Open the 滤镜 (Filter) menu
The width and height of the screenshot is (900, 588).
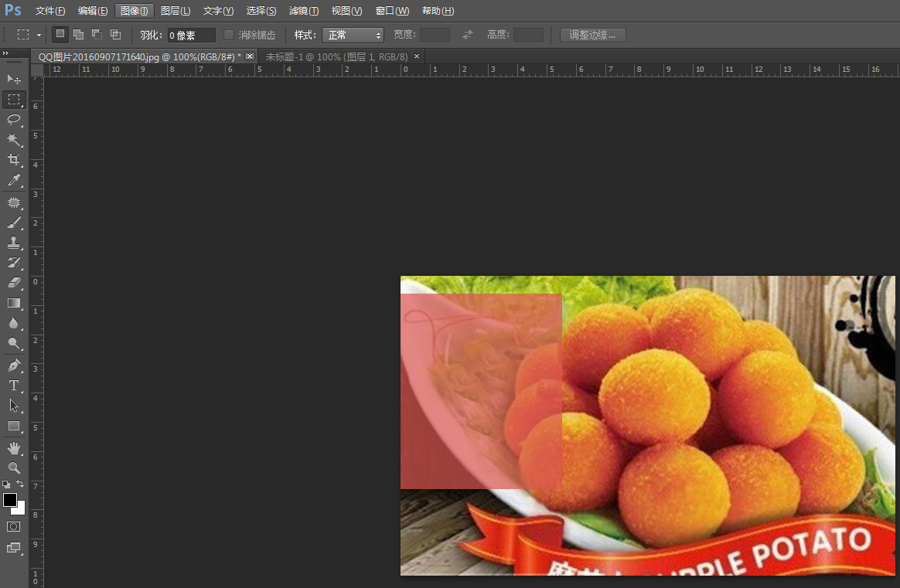pos(303,11)
